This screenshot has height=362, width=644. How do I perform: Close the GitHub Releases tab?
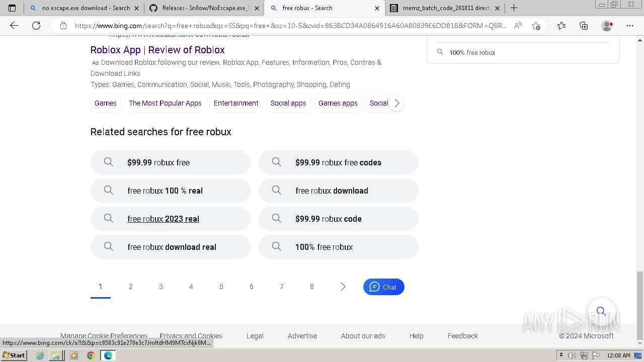coord(257,8)
